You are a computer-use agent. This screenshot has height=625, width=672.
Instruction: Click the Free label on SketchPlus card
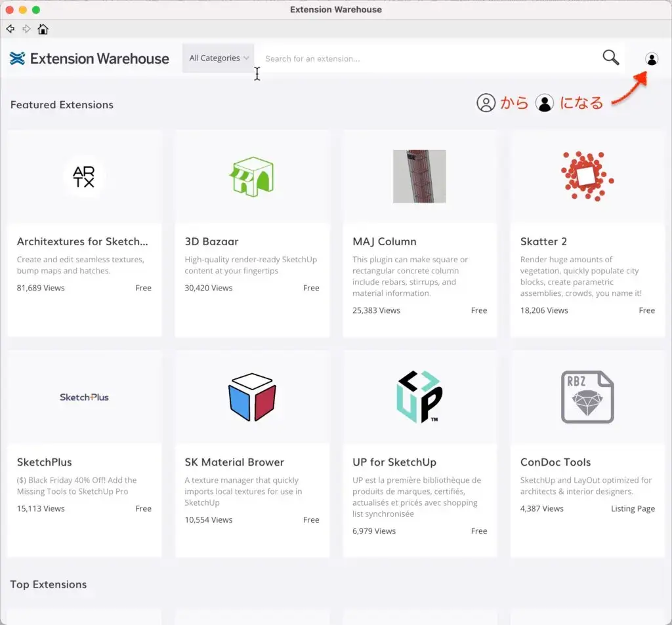pos(143,508)
